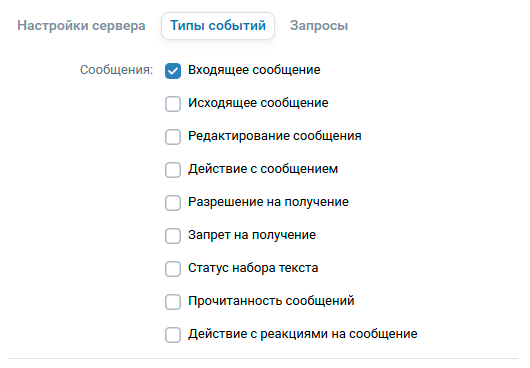Click the Статус набора текста label text

click(253, 268)
